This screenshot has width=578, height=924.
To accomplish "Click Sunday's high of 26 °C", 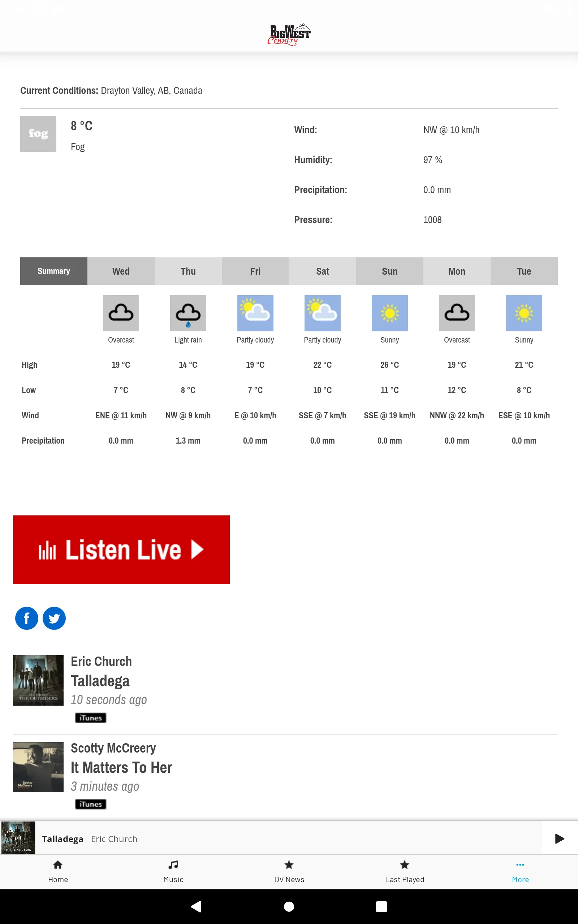I will [389, 365].
